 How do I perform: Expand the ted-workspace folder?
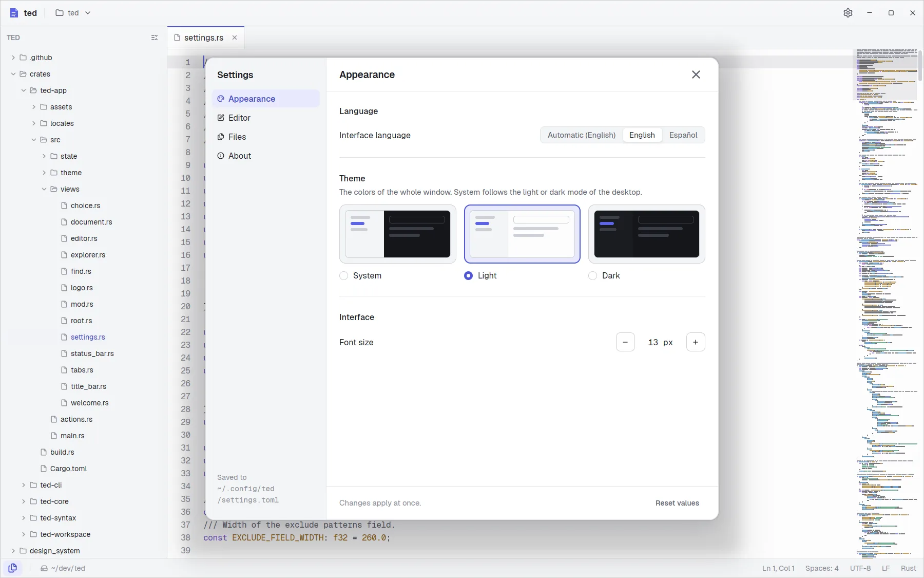[x=24, y=534]
